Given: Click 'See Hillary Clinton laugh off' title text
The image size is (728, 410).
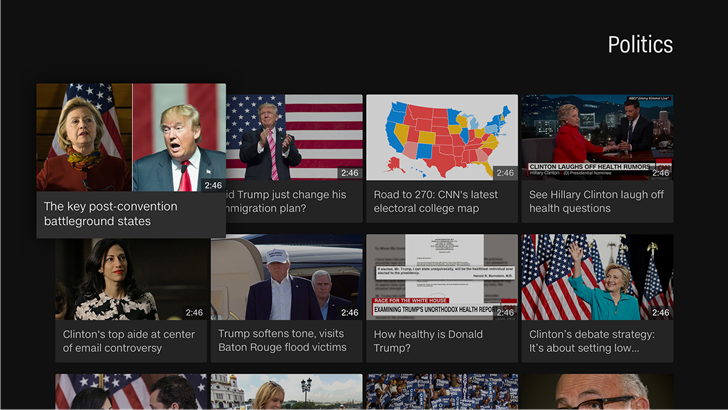Looking at the screenshot, I should click(596, 195).
